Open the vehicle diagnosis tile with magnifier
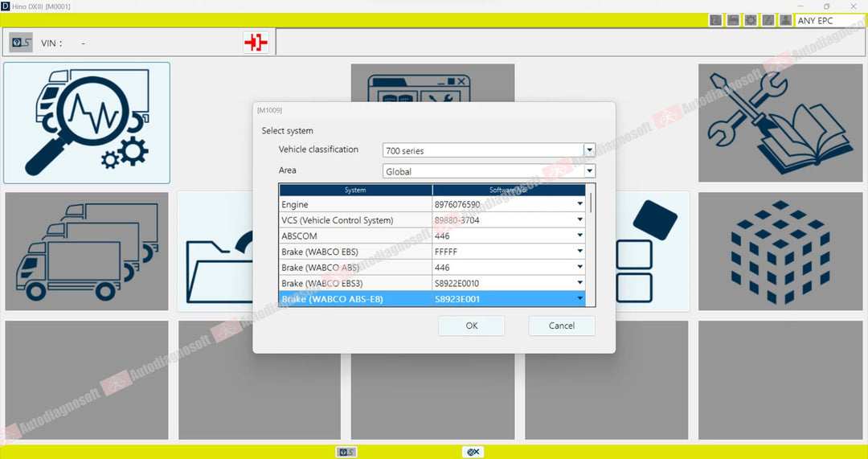The image size is (868, 459). 86,123
